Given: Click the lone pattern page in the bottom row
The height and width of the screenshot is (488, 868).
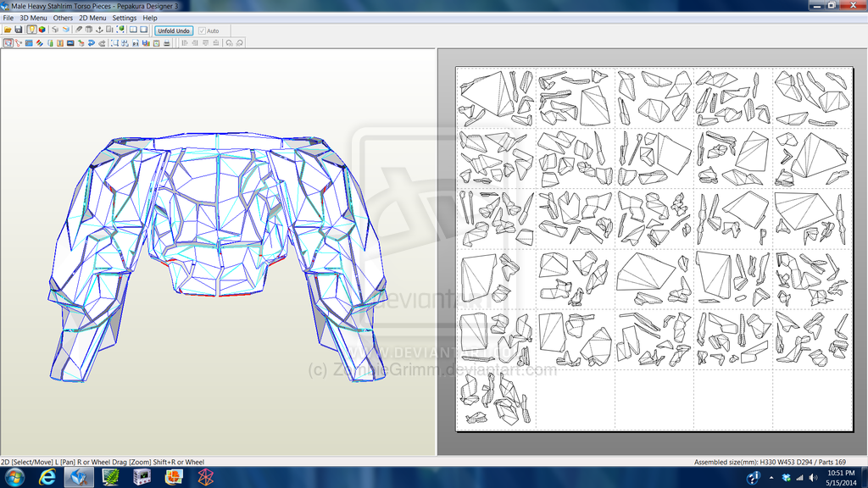Looking at the screenshot, I should click(x=496, y=399).
